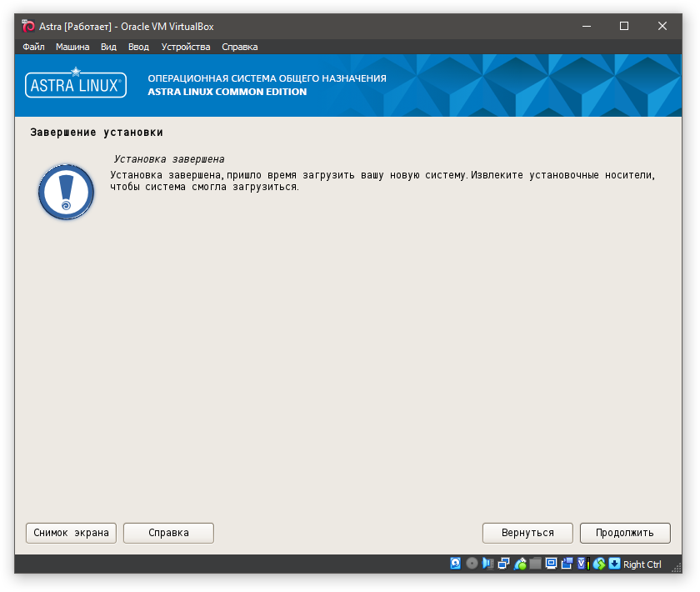Click the Astra Linux logo
This screenshot has height=592, width=700.
(76, 83)
